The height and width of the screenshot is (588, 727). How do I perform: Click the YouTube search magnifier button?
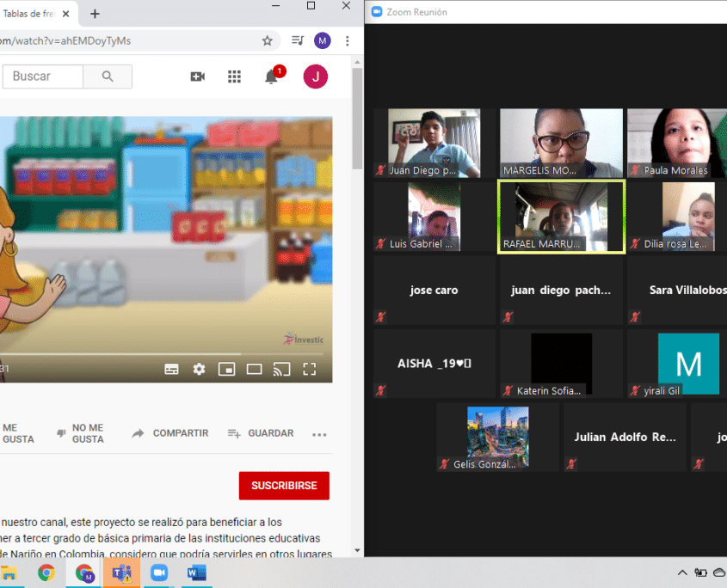(108, 77)
